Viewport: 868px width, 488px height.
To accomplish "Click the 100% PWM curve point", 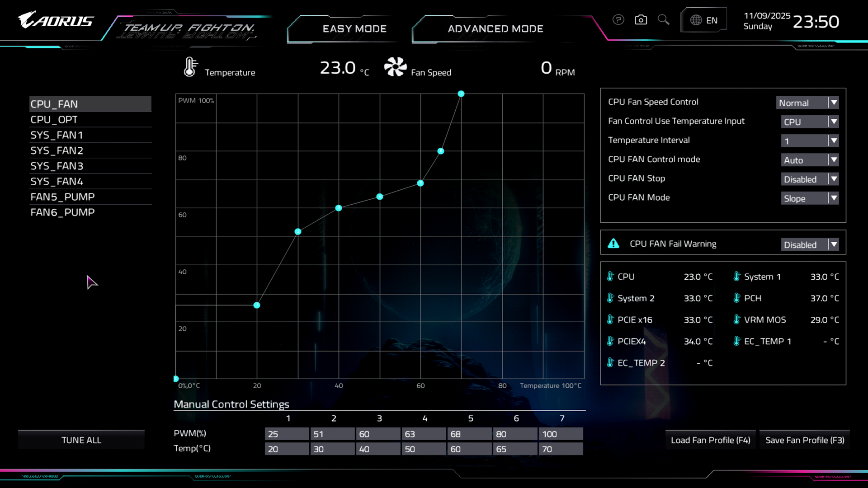I will pyautogui.click(x=461, y=94).
